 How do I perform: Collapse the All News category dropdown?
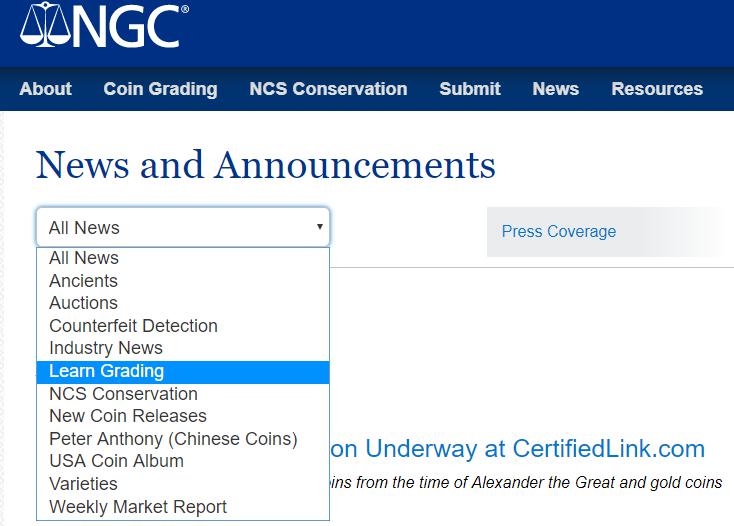[183, 227]
